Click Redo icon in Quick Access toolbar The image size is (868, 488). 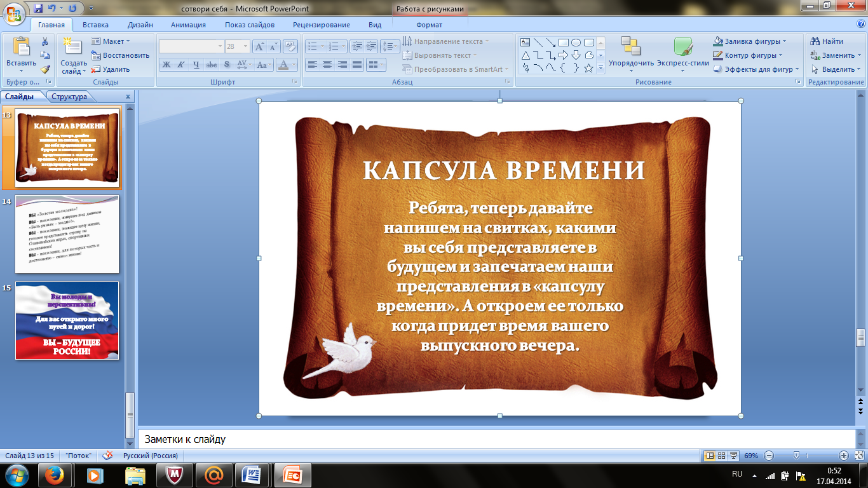(72, 9)
